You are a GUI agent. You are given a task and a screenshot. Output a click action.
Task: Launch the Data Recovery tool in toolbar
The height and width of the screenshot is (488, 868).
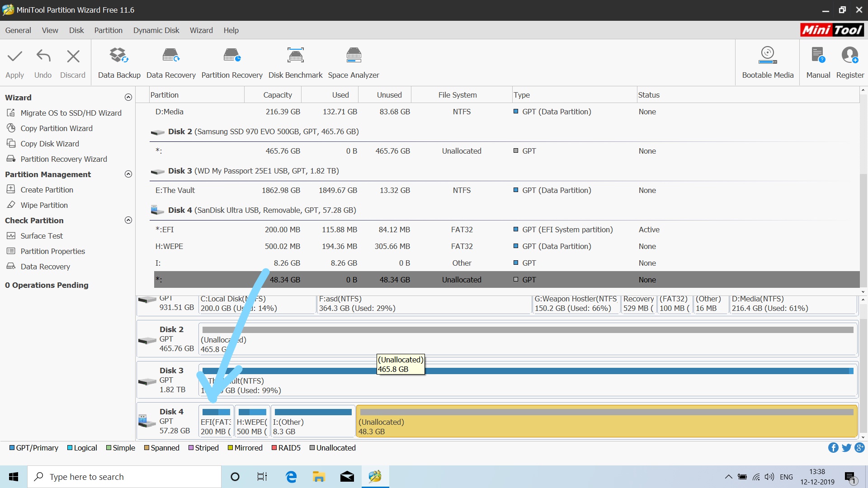(x=171, y=63)
